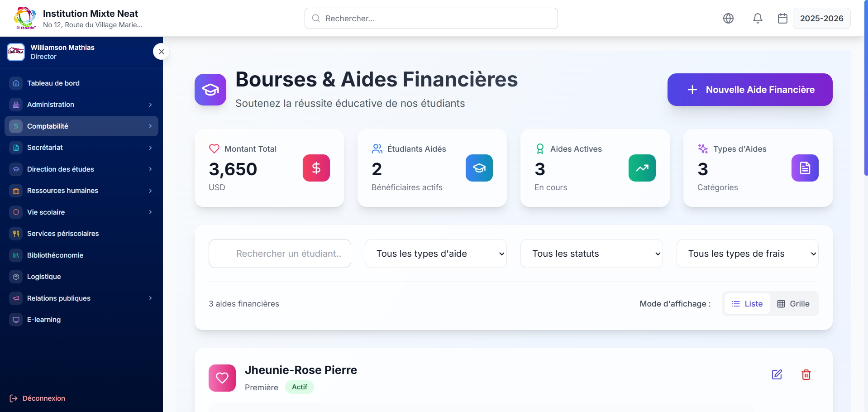Open the 'Tous les statuts' dropdown
The height and width of the screenshot is (412, 868).
(x=591, y=254)
